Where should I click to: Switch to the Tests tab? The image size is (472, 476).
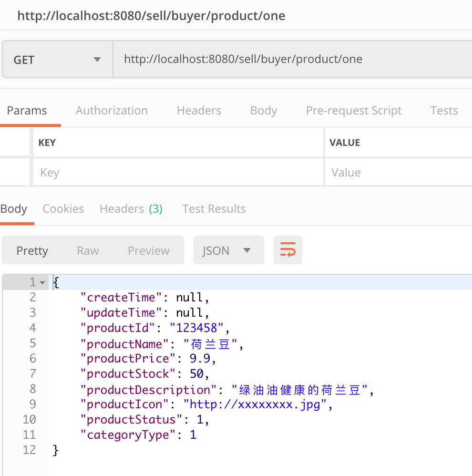pyautogui.click(x=444, y=111)
